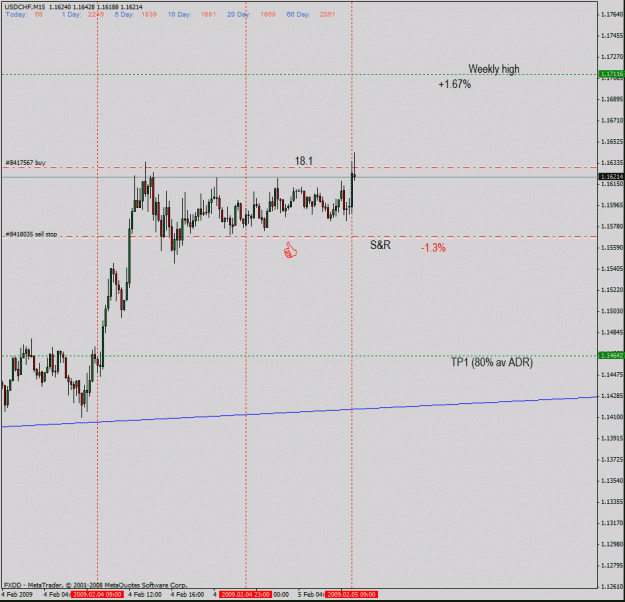Image resolution: width=625 pixels, height=602 pixels.
Task: Click the USDCHF,M15 chart title
Action: point(25,7)
